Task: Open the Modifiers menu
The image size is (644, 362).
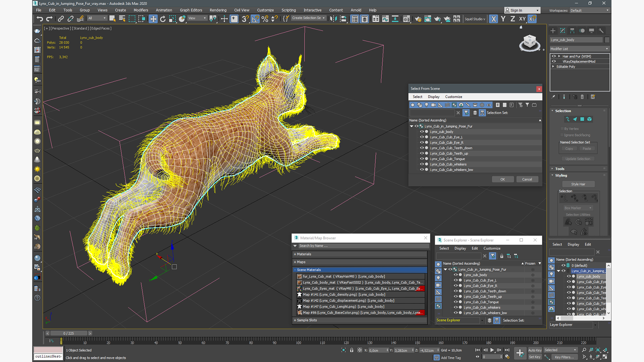Action: tap(141, 10)
